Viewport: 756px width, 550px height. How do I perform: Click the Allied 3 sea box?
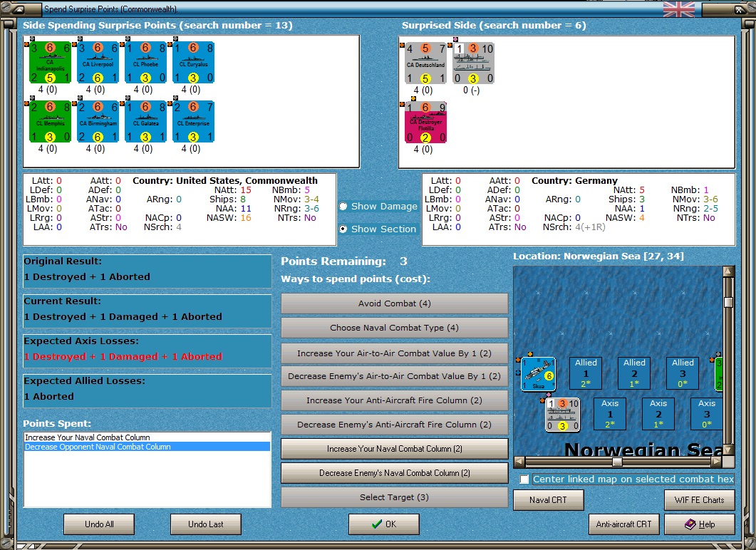tap(683, 373)
